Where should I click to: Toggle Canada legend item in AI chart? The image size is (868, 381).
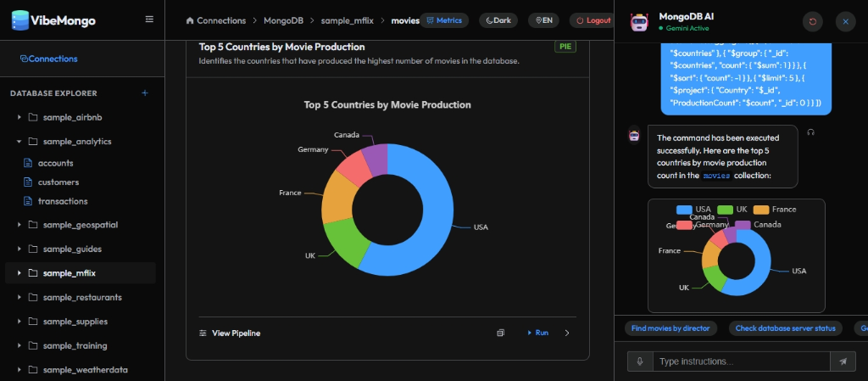pyautogui.click(x=758, y=224)
